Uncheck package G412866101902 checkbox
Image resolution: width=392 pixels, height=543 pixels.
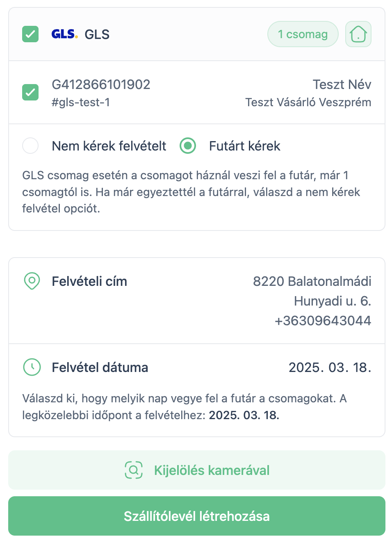[30, 92]
